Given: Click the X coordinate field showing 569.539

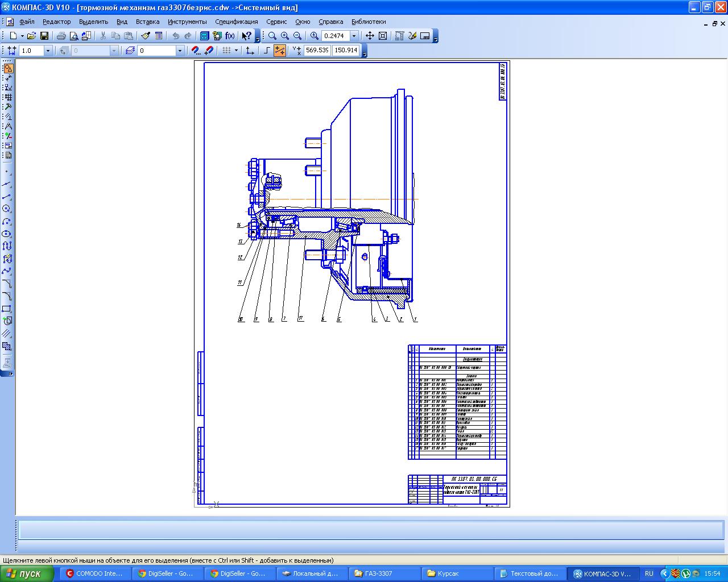Looking at the screenshot, I should 317,51.
